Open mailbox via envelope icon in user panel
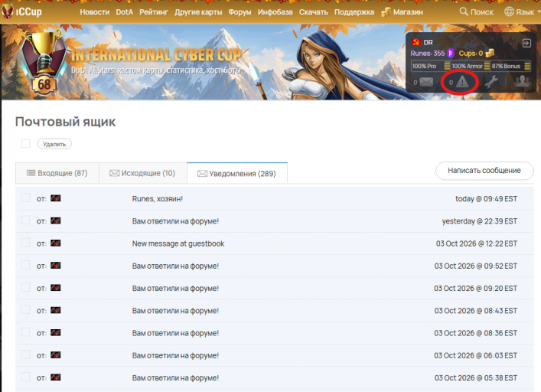 pyautogui.click(x=426, y=82)
